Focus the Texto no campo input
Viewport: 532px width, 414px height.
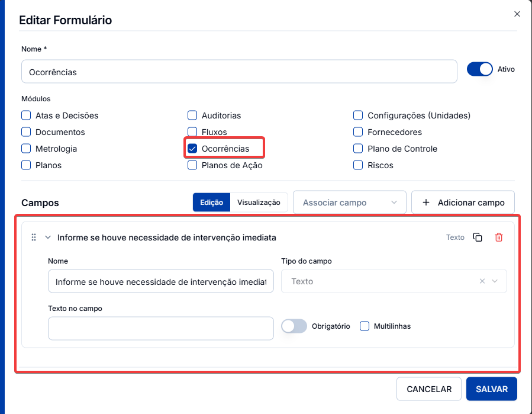161,328
